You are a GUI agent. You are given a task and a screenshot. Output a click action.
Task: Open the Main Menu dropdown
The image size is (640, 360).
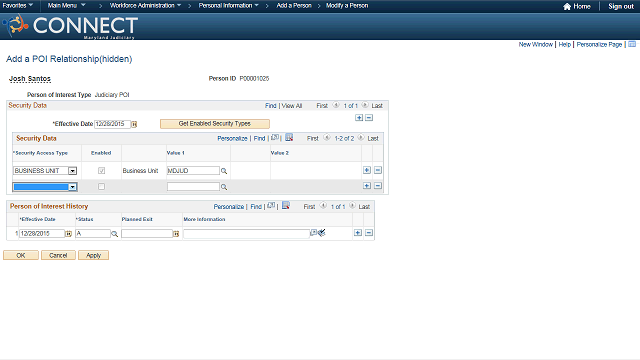66,5
